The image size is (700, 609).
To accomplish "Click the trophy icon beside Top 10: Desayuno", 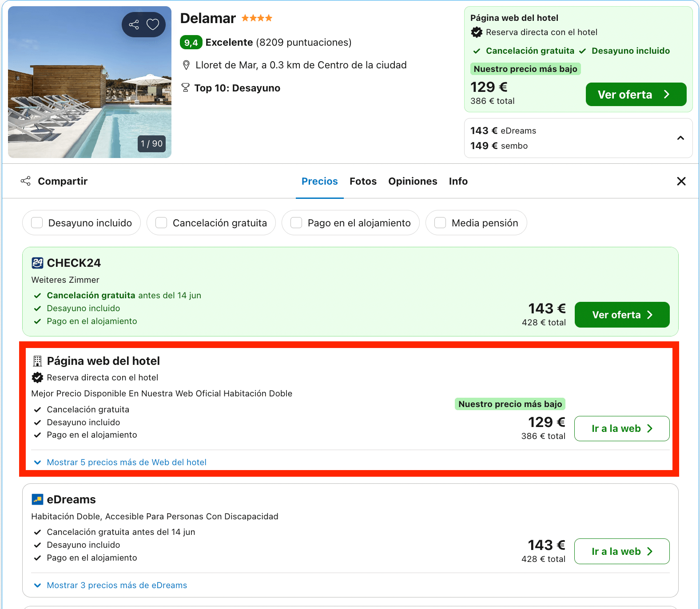I will (x=186, y=88).
